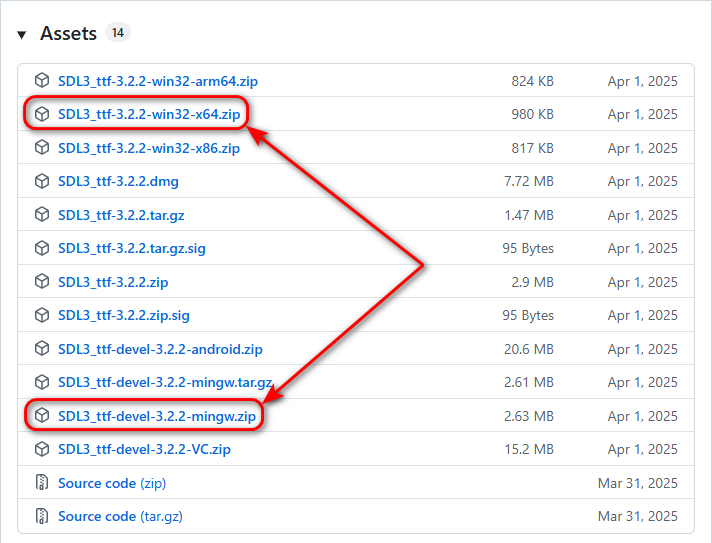Download SDL3_ttf-3.2.2.zip

coord(113,282)
